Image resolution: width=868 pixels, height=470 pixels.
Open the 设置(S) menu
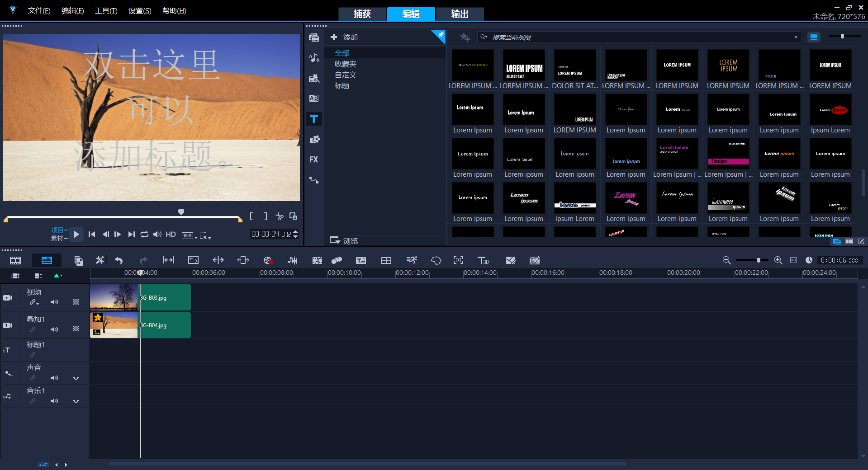click(140, 10)
